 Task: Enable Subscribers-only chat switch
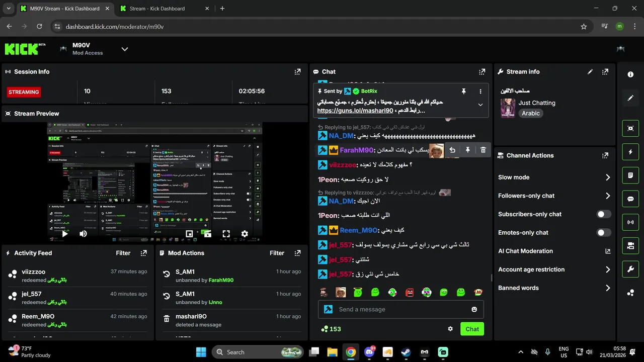click(604, 214)
